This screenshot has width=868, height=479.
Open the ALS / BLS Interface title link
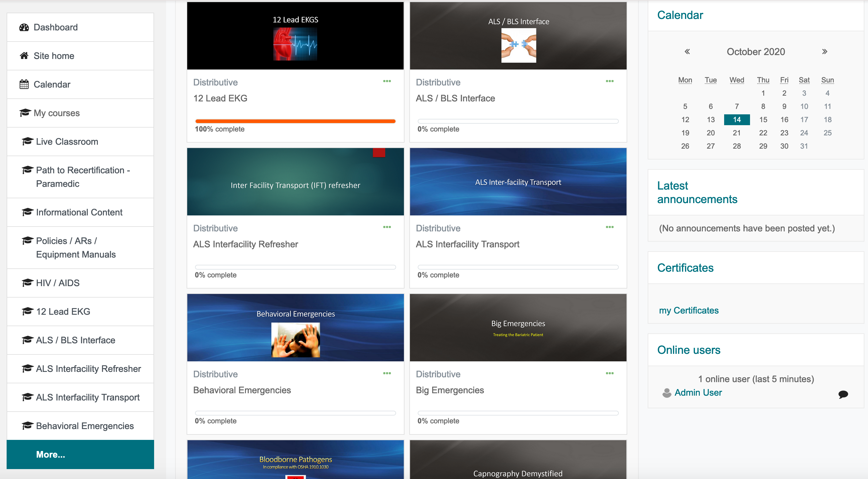pyautogui.click(x=455, y=98)
